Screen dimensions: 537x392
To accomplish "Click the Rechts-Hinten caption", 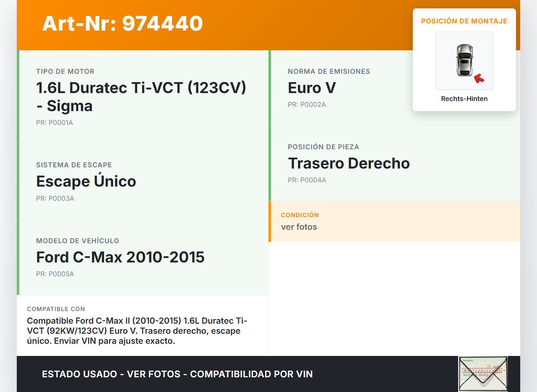I will tap(464, 99).
